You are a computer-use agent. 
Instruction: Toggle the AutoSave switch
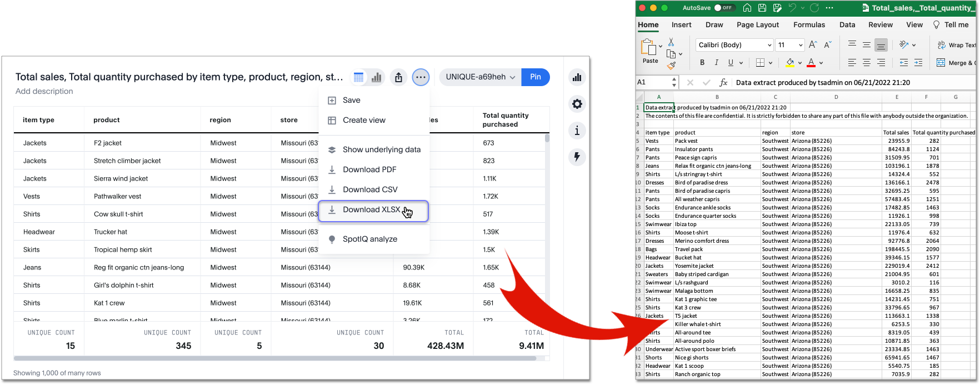point(724,8)
